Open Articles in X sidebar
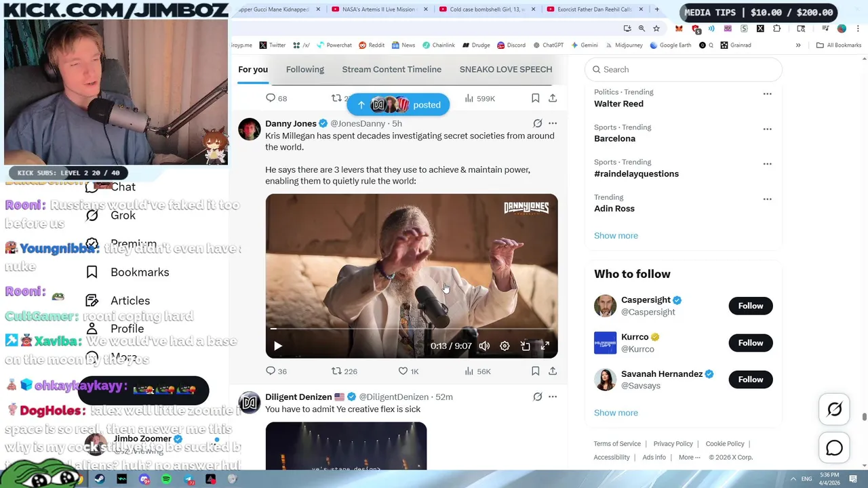This screenshot has height=488, width=868. point(118,301)
